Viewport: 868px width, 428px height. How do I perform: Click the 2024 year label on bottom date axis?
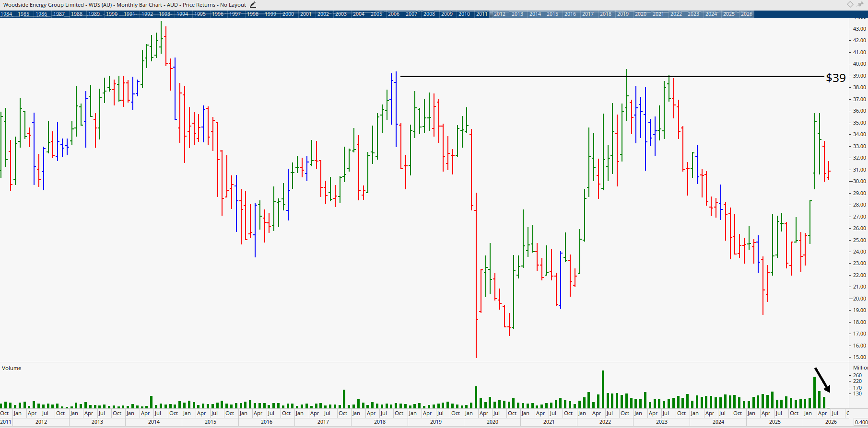(x=718, y=422)
